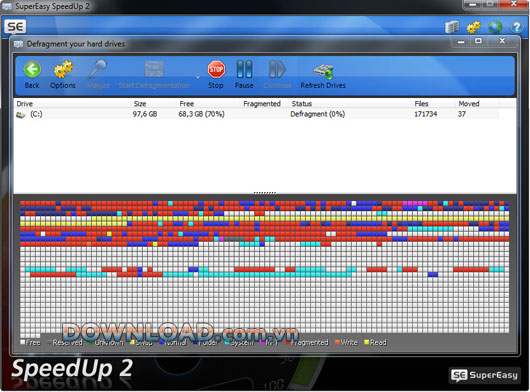
Task: Refresh Drives list
Action: pyautogui.click(x=323, y=71)
